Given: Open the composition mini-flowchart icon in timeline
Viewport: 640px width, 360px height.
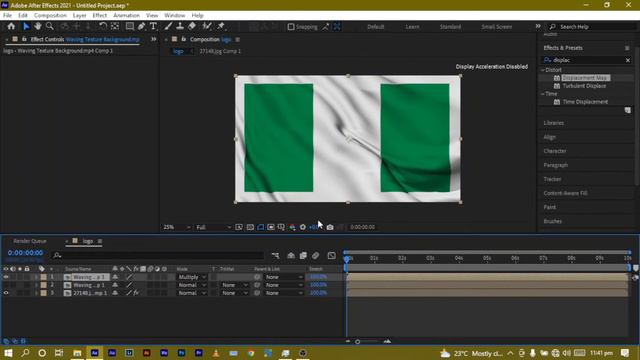Looking at the screenshot, I should coord(276,256).
